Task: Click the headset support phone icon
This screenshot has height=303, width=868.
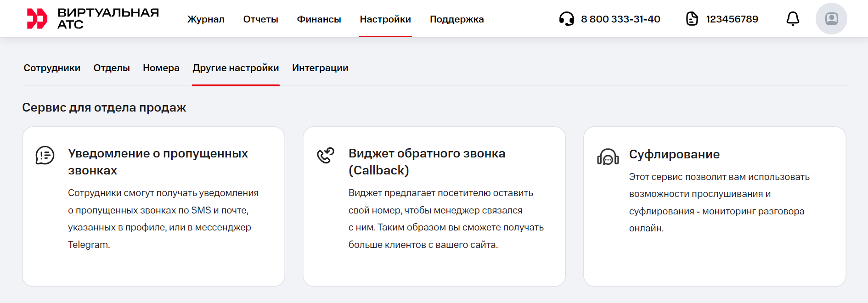Action: tap(566, 19)
